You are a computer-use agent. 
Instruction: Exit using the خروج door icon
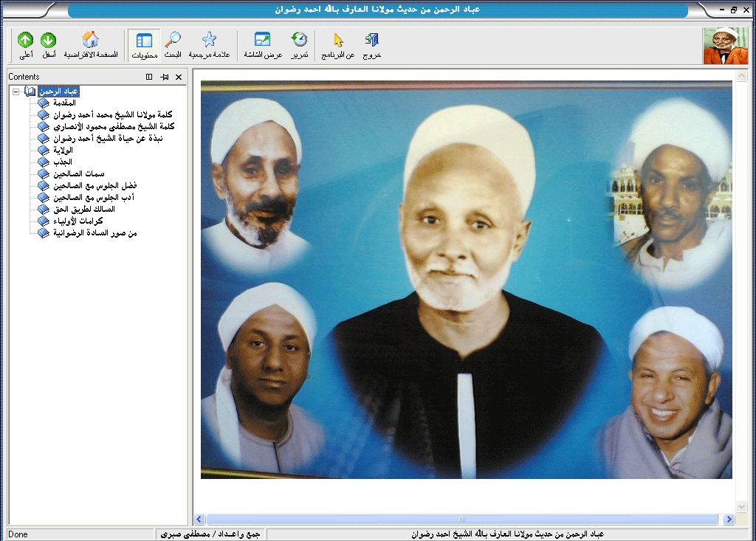(x=371, y=41)
